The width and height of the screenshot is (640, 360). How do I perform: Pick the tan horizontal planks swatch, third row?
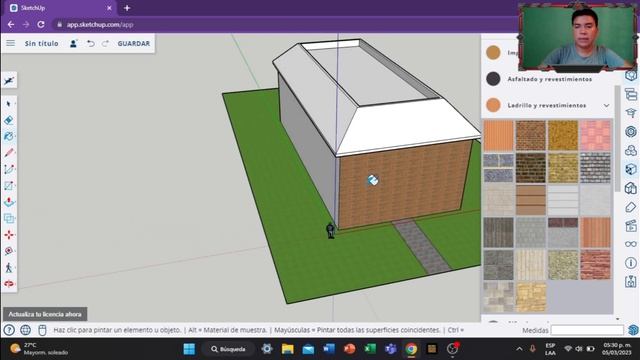click(531, 200)
